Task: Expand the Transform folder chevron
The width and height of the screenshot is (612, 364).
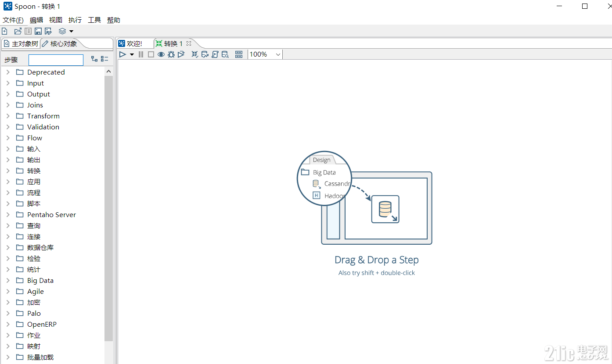Action: (8, 116)
